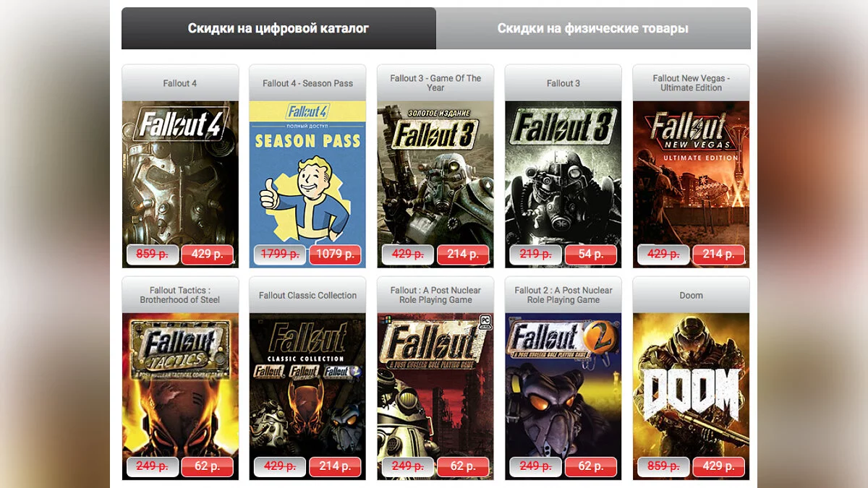
Task: Open the Fallout 2 : A Post Nuclear title link
Action: pyautogui.click(x=563, y=295)
